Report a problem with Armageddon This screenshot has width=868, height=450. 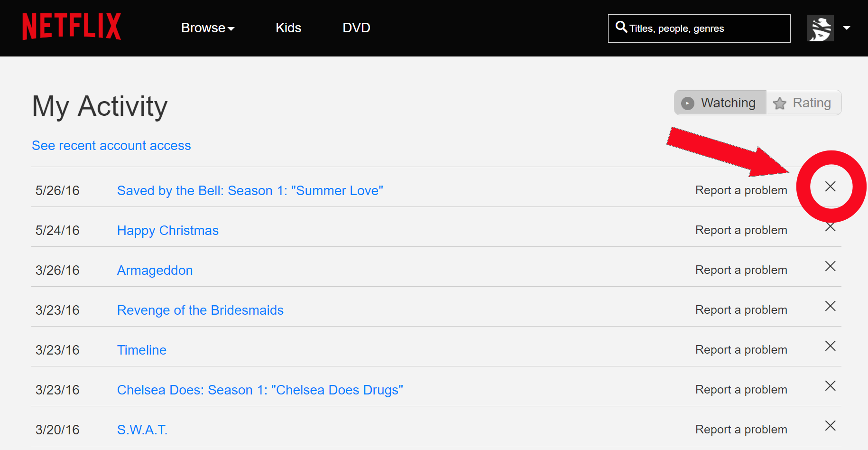(x=741, y=269)
